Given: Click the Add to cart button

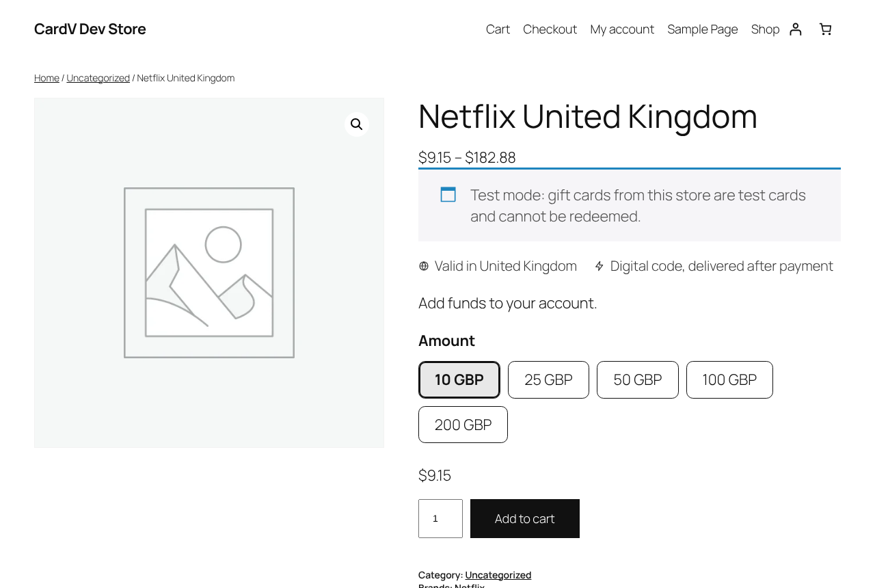Looking at the screenshot, I should [x=525, y=518].
